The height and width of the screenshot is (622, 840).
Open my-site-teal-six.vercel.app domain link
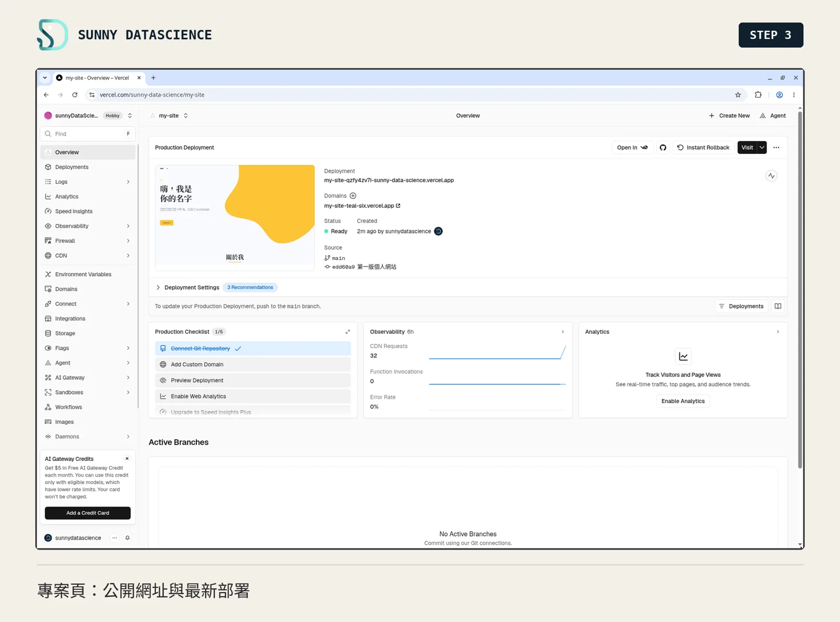(362, 206)
